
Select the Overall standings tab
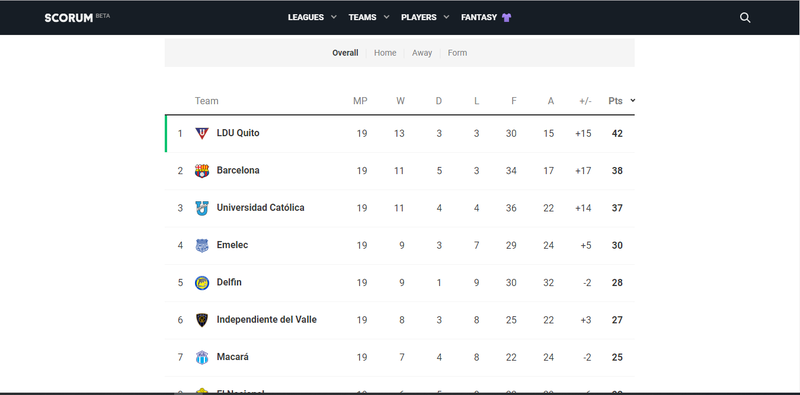345,53
